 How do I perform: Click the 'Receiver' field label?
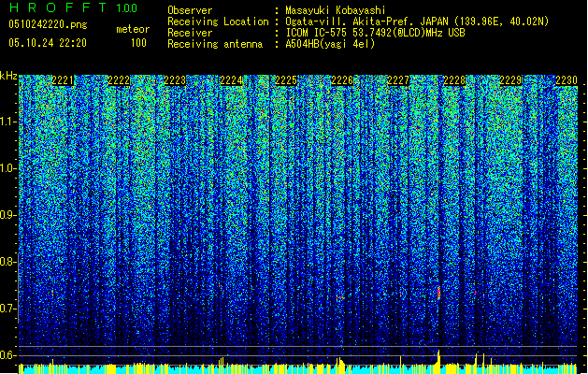(x=190, y=33)
